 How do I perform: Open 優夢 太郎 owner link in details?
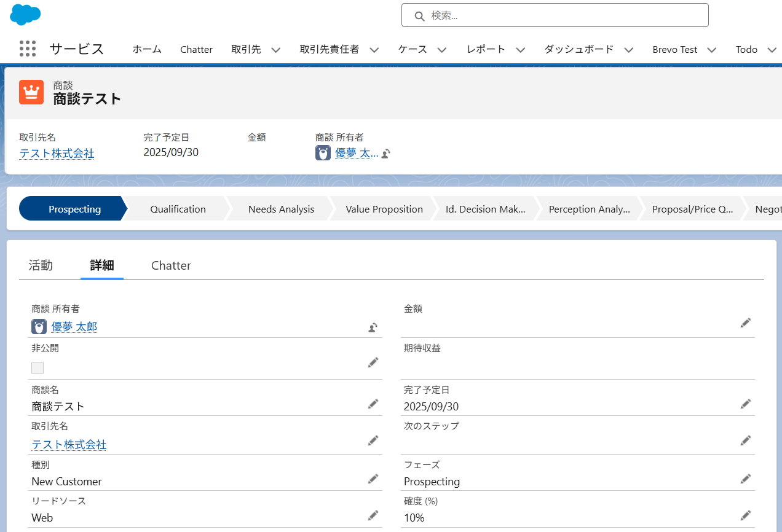[x=74, y=327]
